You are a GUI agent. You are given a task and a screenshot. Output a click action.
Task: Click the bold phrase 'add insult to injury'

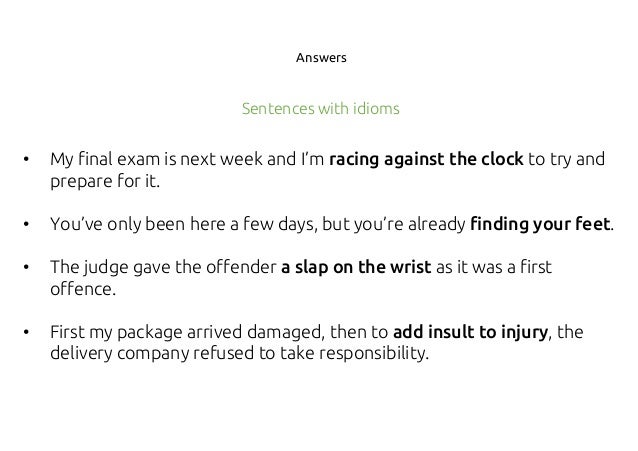point(470,332)
